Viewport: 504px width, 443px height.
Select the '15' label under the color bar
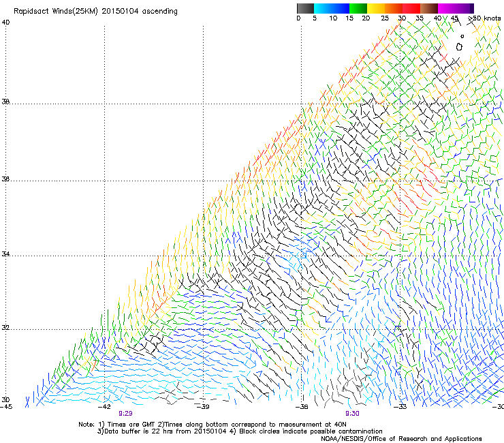(349, 18)
